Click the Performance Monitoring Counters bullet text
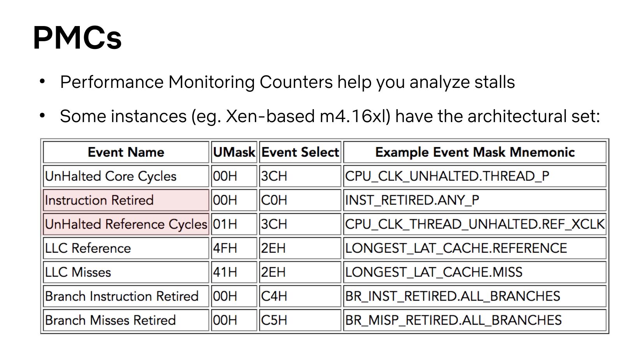The height and width of the screenshot is (362, 644). coord(287,82)
